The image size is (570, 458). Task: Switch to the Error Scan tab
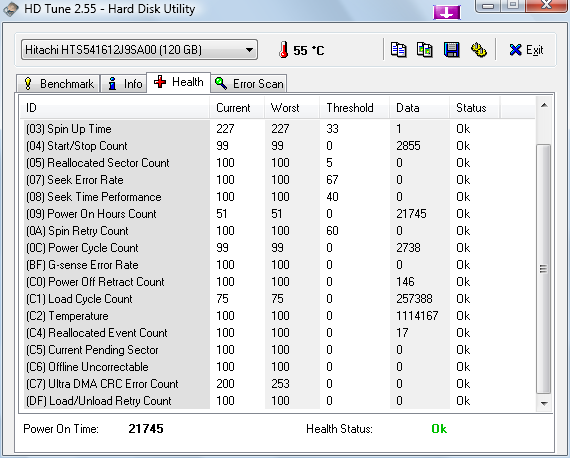point(249,84)
